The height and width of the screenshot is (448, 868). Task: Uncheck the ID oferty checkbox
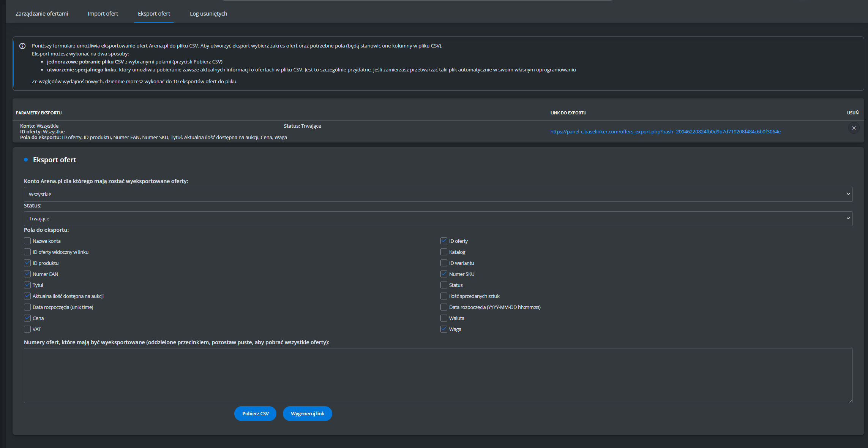point(444,241)
